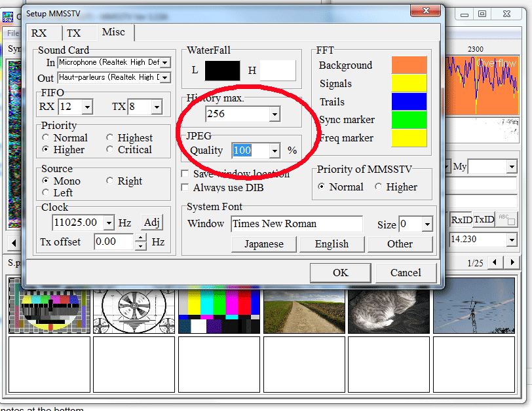Open the font Size dropdown
The height and width of the screenshot is (411, 532).
click(x=427, y=224)
